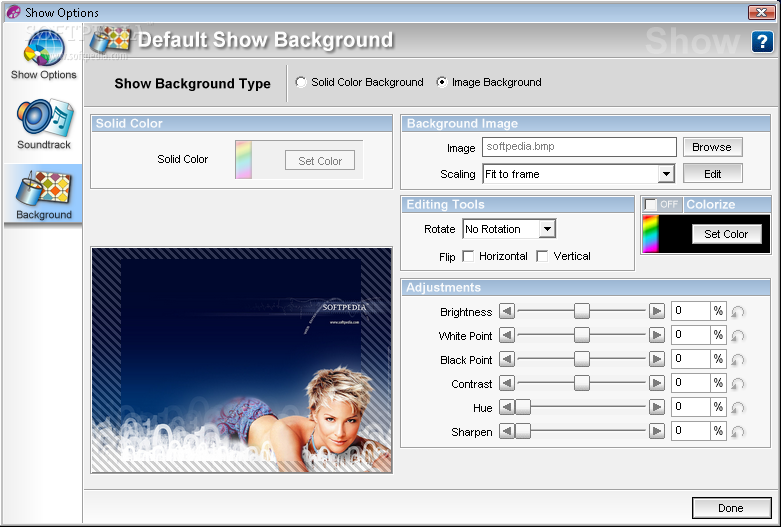Screen dimensions: 781x527
Task: Click Hue decrease left arrow
Action: 507,407
